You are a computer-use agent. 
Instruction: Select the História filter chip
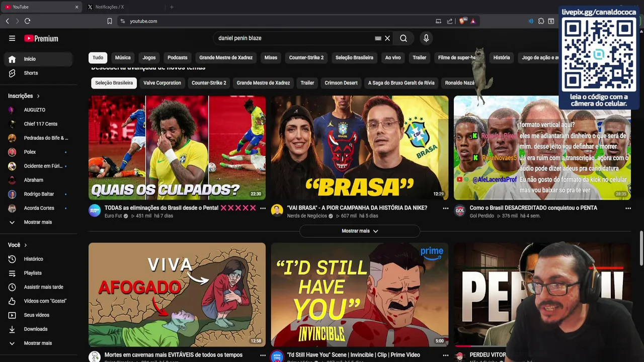502,58
